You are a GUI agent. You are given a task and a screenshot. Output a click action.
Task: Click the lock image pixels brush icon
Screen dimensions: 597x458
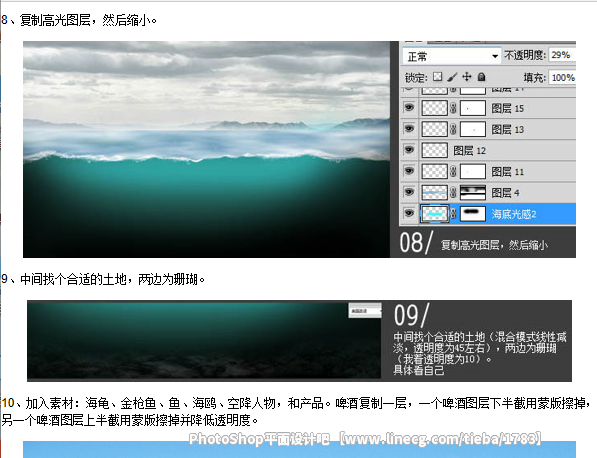(452, 77)
